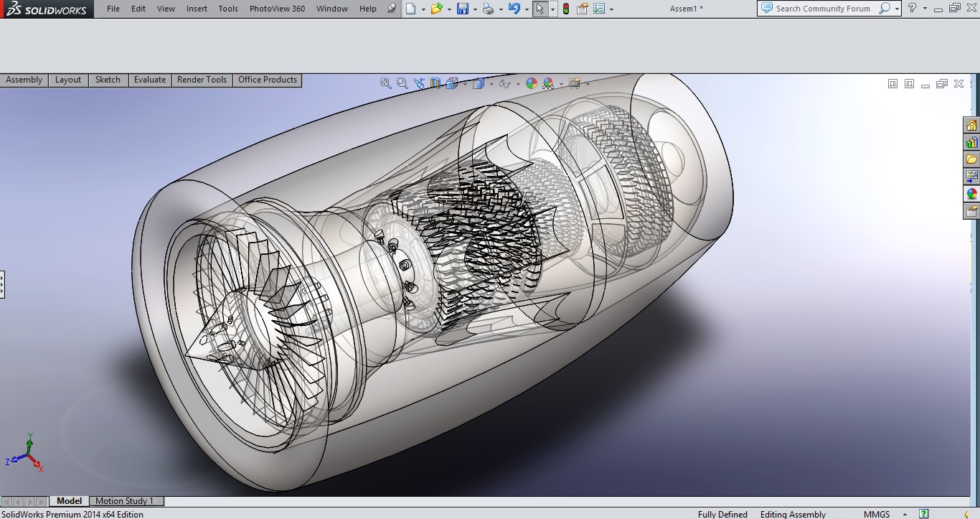Viewport: 980px width, 519px height.
Task: Open SolidWorks Resources home icon
Action: point(971,126)
